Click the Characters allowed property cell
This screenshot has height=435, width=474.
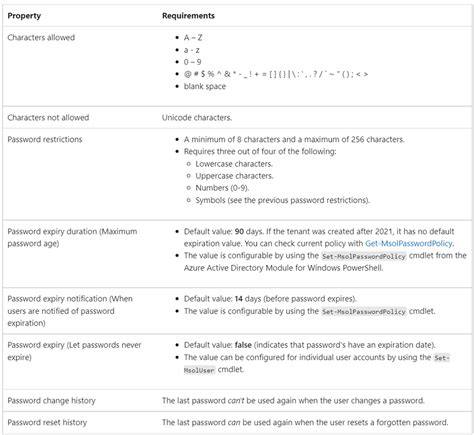[41, 37]
